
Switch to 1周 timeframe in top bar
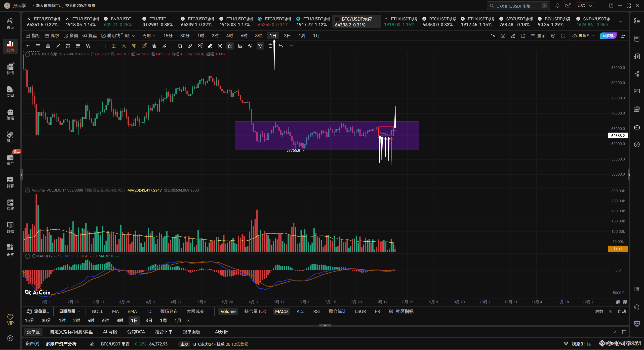click(302, 36)
